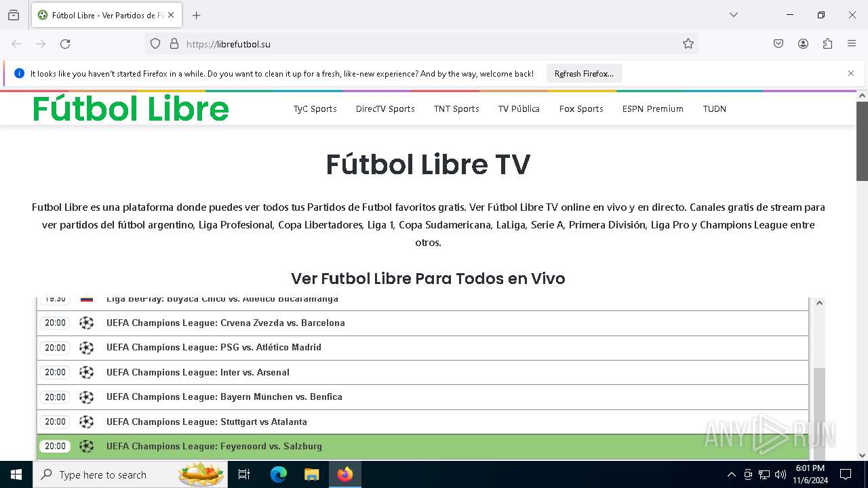The image size is (868, 488).
Task: Click the page scroll down arrow
Action: tap(862, 455)
